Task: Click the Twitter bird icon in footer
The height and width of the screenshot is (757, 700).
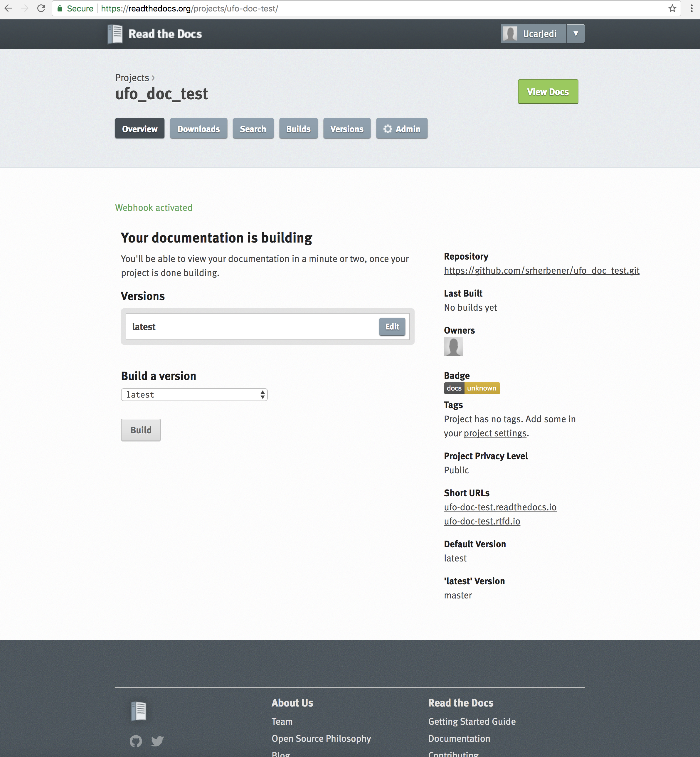Action: pyautogui.click(x=157, y=741)
